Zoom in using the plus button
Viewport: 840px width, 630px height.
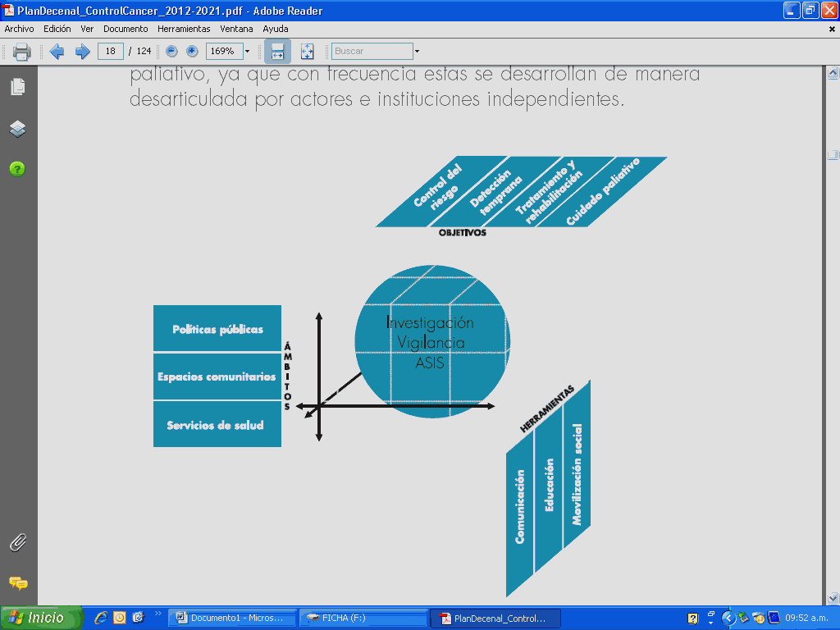pos(192,51)
